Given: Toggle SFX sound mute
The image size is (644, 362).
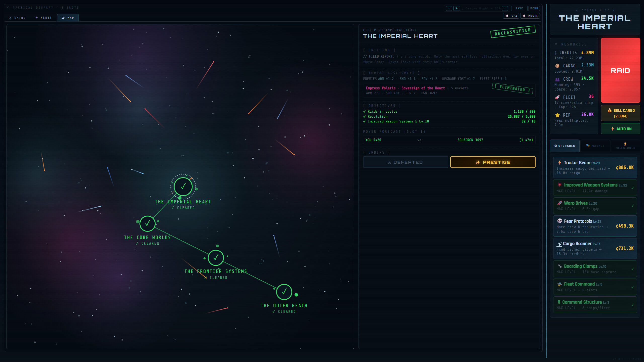Looking at the screenshot, I should [511, 16].
